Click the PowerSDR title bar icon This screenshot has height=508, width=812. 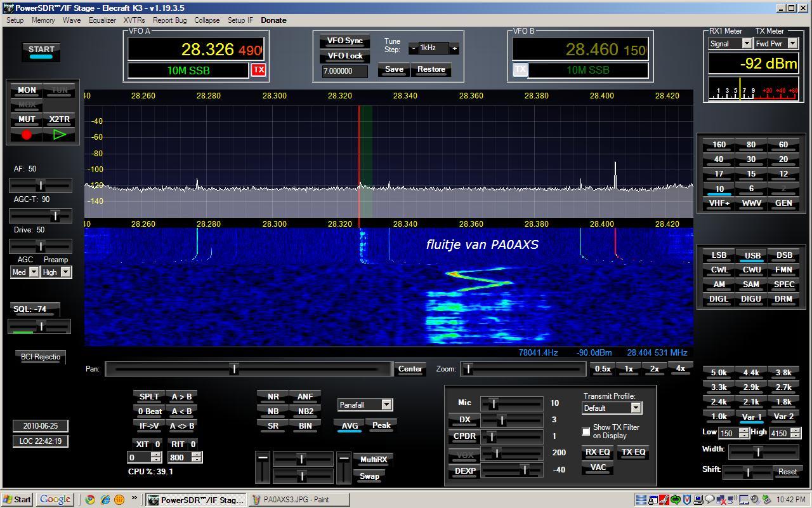tap(8, 8)
